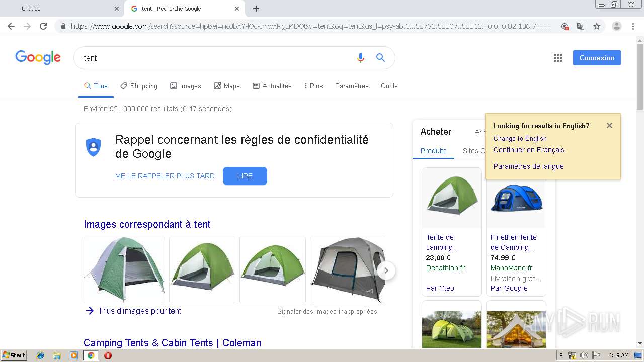This screenshot has width=644, height=362.
Task: Open Internet Explorer from taskbar
Action: pos(40,355)
